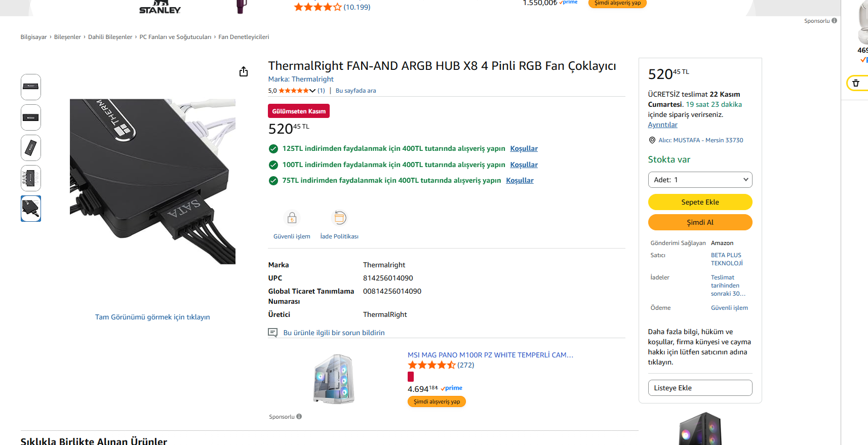Click the İade Politikası return icon
This screenshot has width=868, height=445.
pyautogui.click(x=339, y=218)
